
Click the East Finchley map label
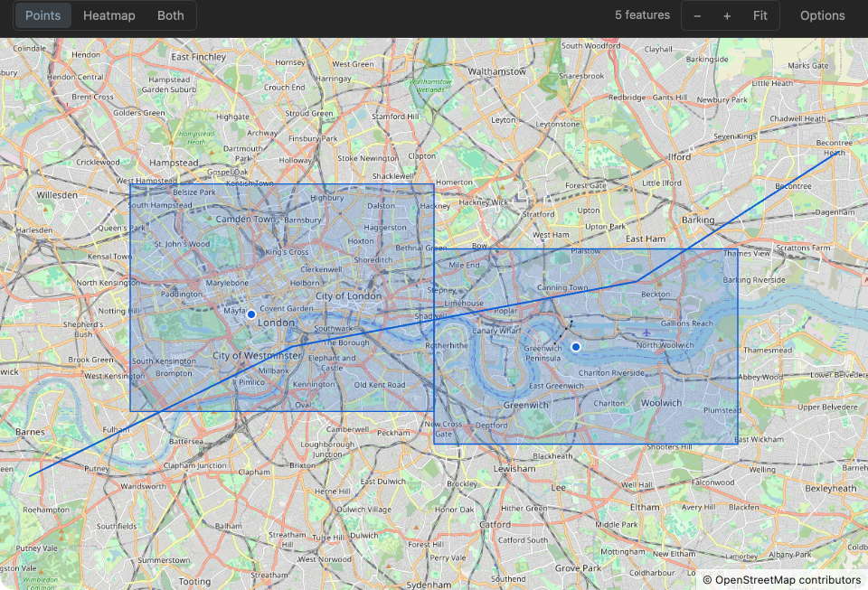pyautogui.click(x=199, y=56)
